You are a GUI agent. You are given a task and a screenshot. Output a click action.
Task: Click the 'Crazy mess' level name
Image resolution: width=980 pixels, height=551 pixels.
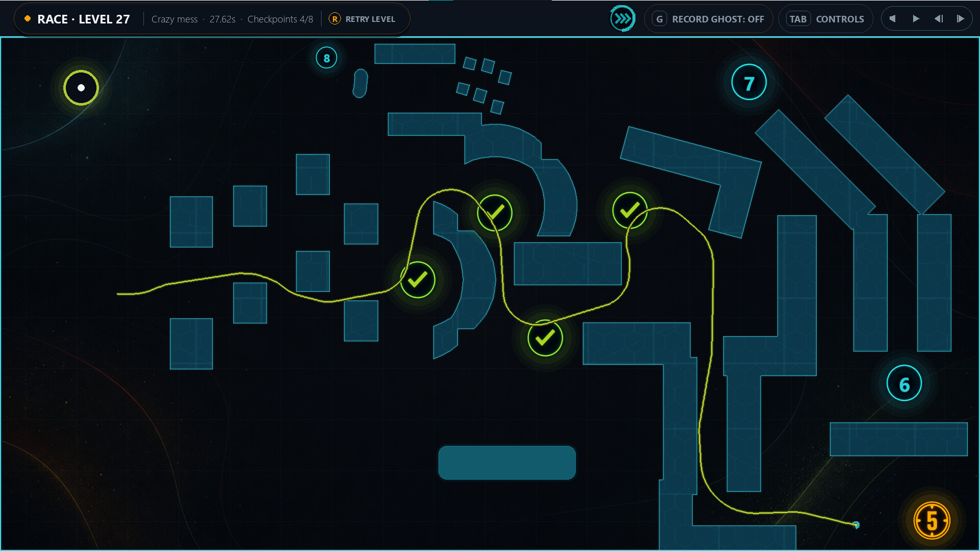(x=175, y=19)
